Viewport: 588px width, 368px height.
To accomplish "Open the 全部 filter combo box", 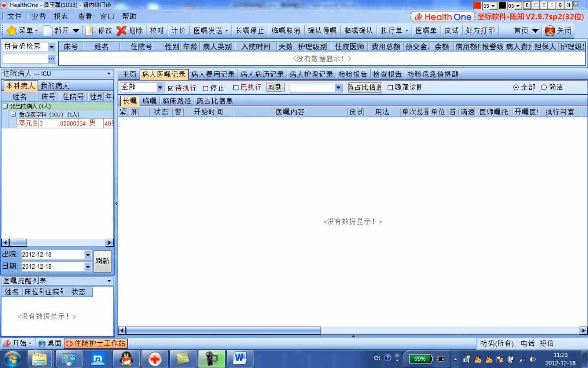I will (x=160, y=88).
